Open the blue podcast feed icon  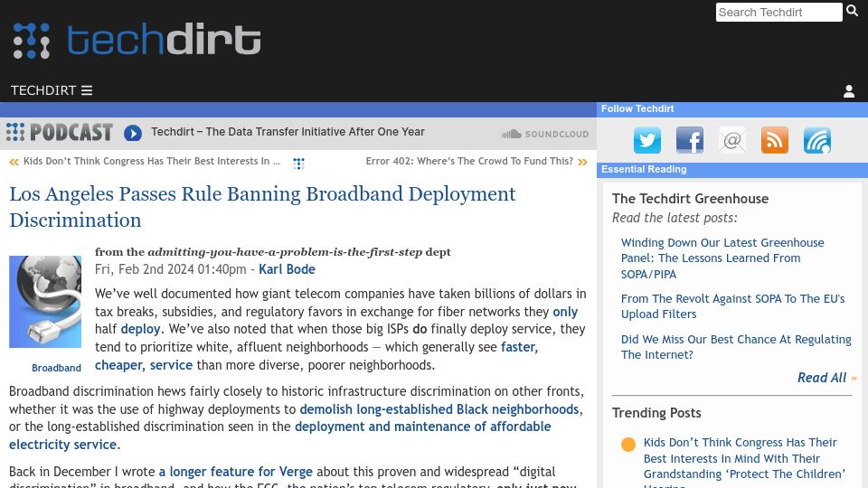[x=817, y=140]
